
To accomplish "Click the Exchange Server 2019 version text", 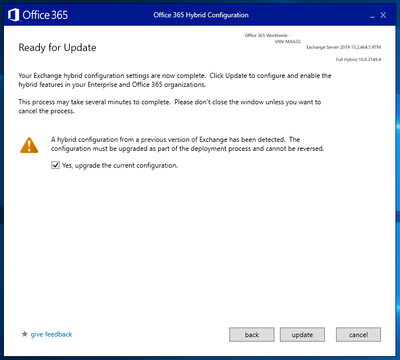I will tap(344, 47).
